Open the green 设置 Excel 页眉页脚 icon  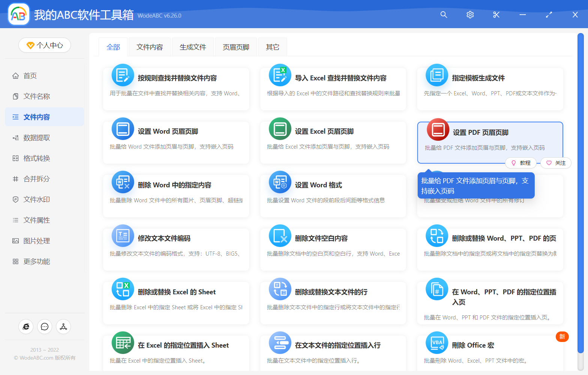coord(280,129)
